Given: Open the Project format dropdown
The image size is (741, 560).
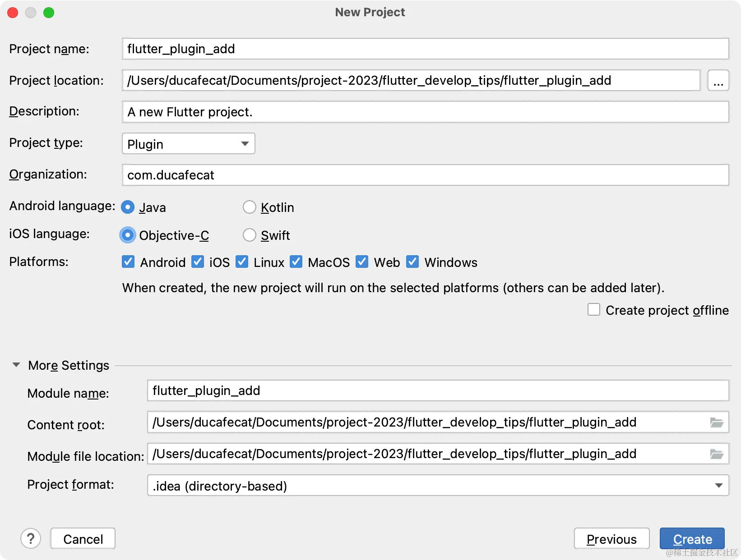Looking at the screenshot, I should 438,486.
